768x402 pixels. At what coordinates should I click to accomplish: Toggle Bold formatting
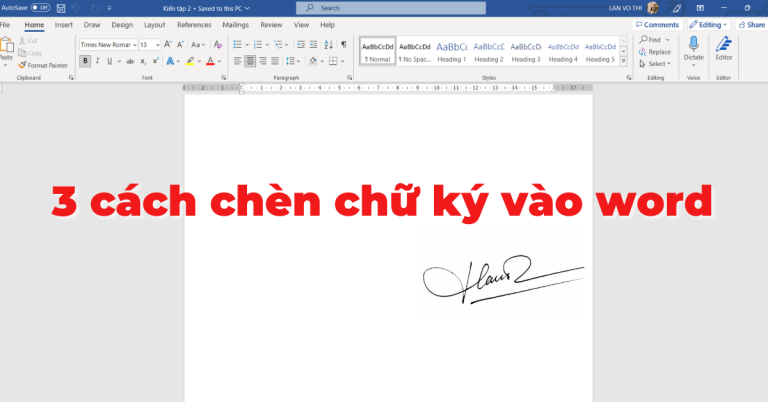pos(85,61)
